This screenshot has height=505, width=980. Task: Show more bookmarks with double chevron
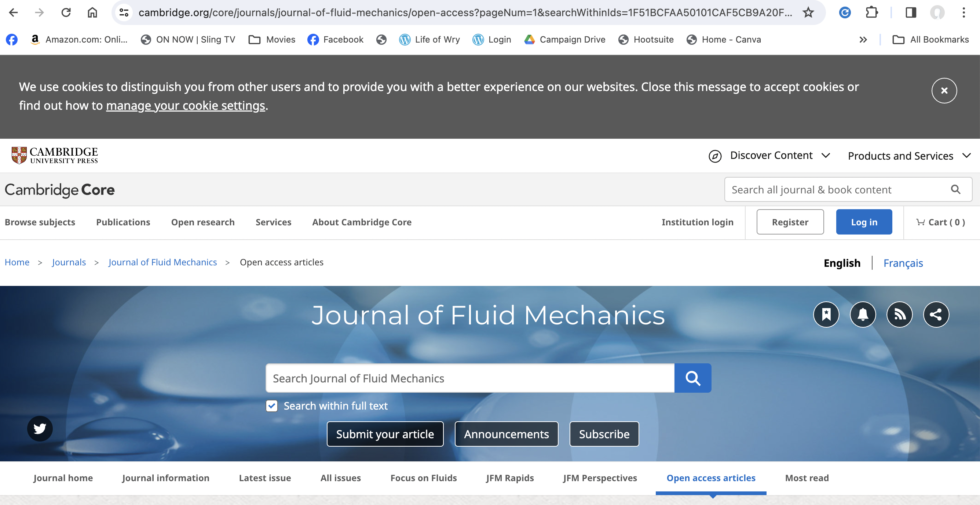point(863,40)
